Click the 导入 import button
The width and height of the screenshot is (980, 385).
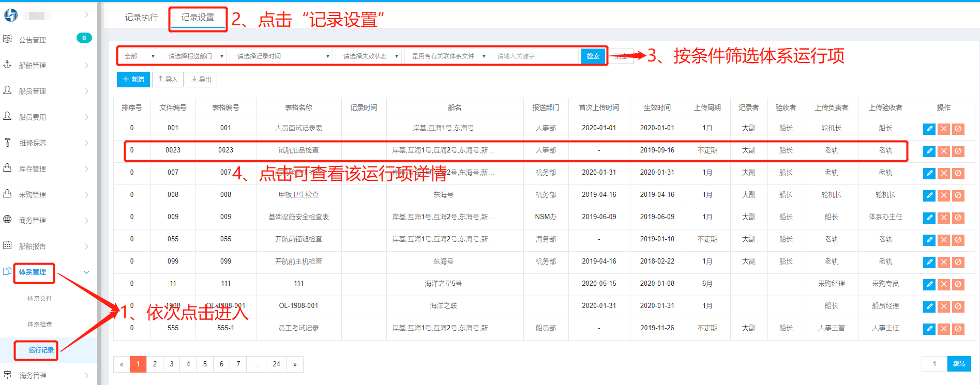168,79
